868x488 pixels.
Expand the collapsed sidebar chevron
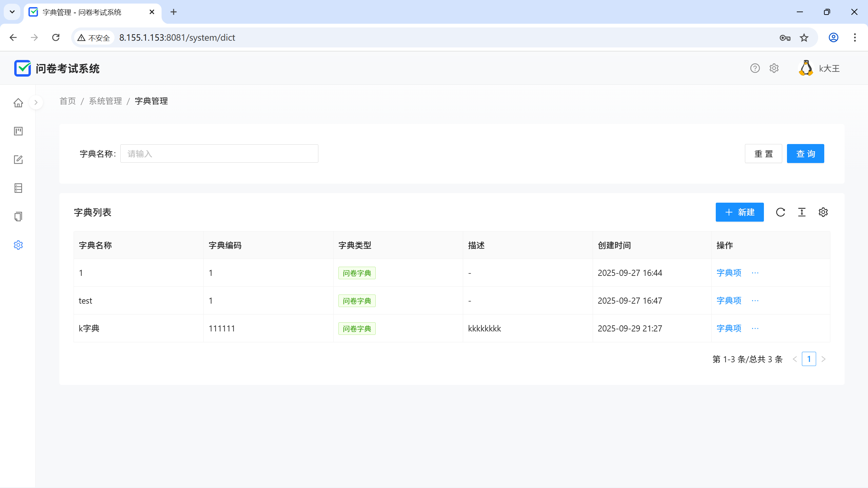pos(36,102)
